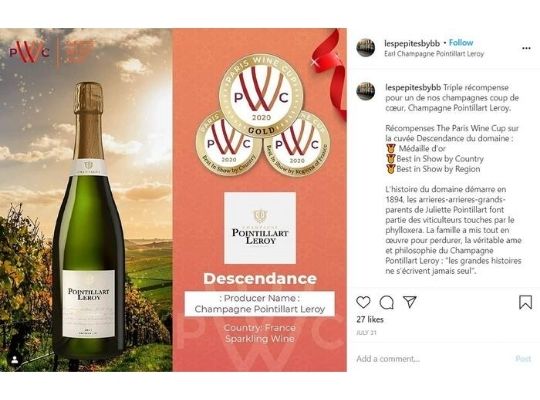View the 27 likes list
This screenshot has width=540, height=400.
[x=370, y=320]
